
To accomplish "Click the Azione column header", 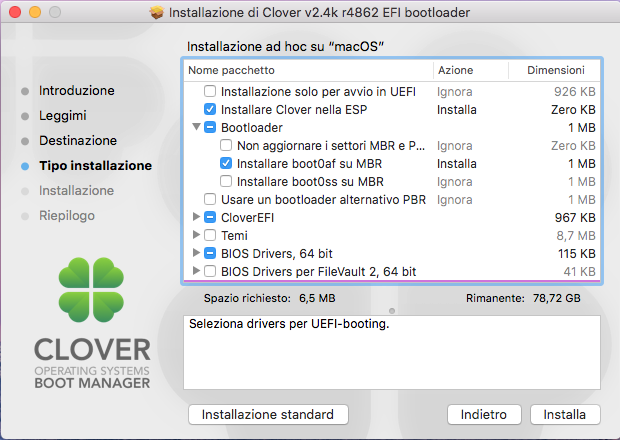I will coord(471,70).
